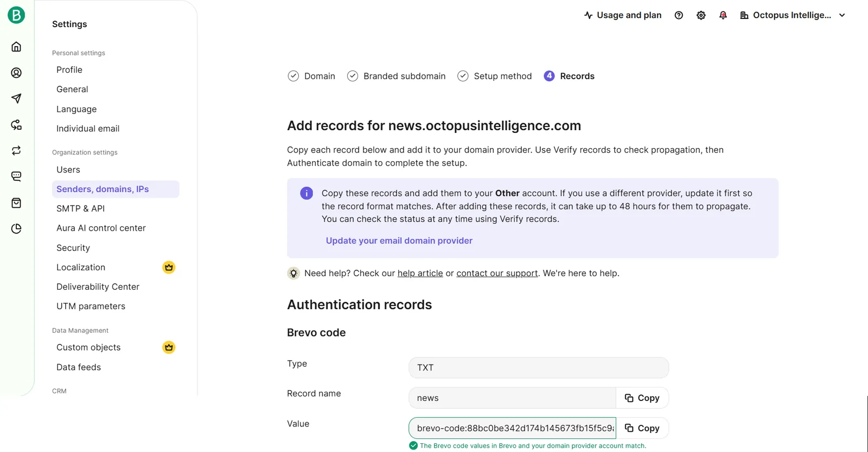This screenshot has height=452, width=868.
Task: Open notifications bell icon
Action: pyautogui.click(x=723, y=15)
